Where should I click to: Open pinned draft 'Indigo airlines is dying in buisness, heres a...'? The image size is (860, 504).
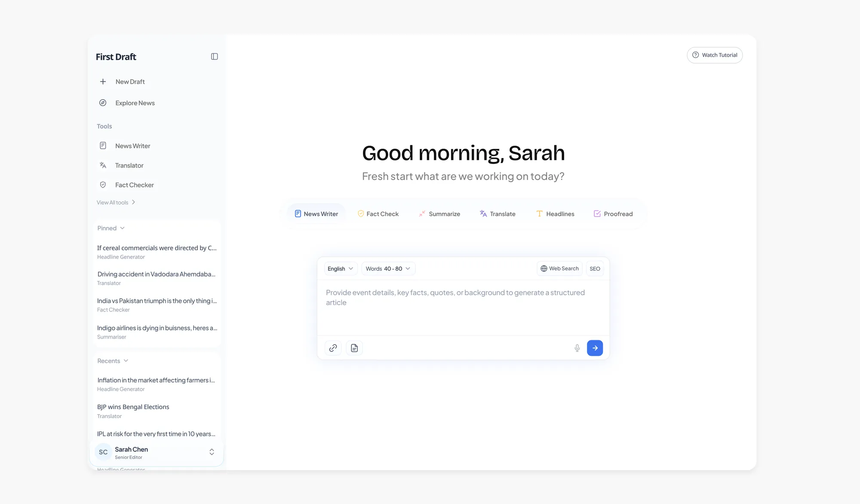coord(157,332)
